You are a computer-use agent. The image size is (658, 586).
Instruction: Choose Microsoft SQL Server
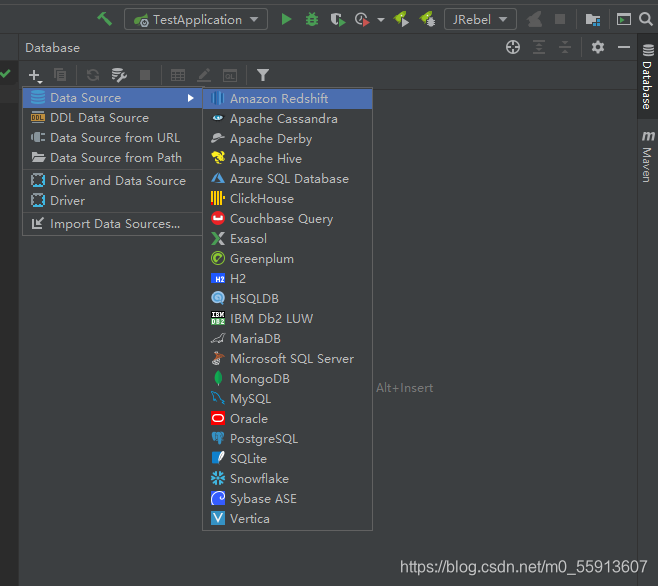coord(287,358)
